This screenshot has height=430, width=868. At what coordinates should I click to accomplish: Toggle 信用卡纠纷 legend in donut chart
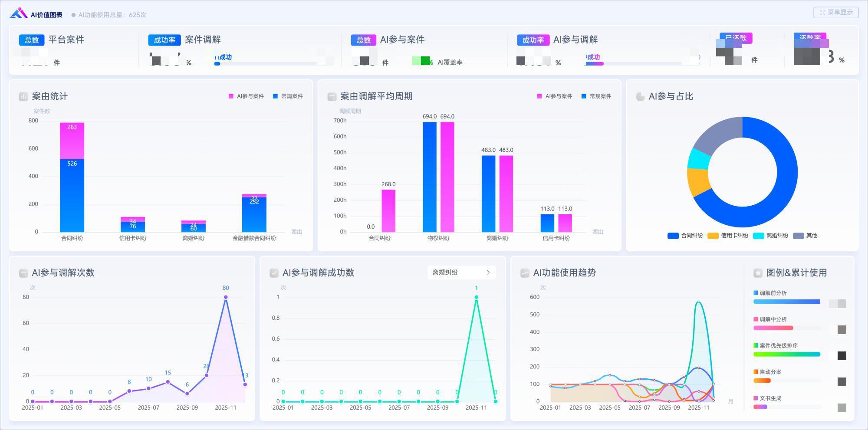point(728,236)
